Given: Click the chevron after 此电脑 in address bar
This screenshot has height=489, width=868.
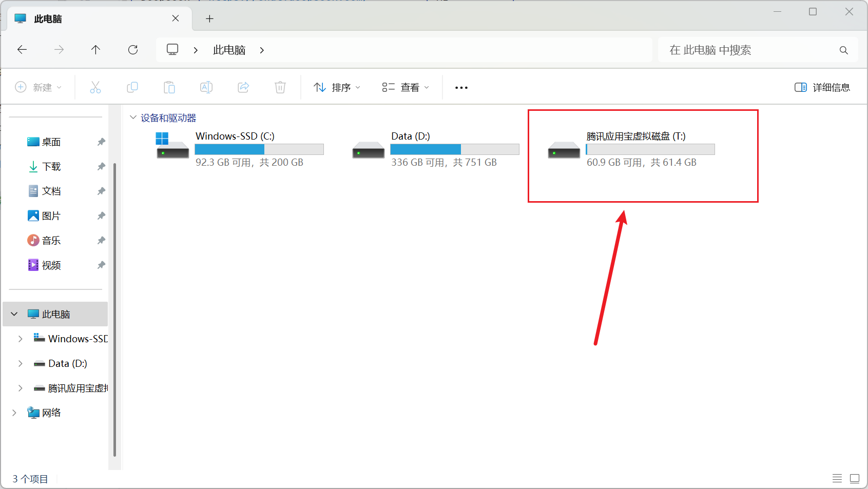Looking at the screenshot, I should tap(262, 50).
